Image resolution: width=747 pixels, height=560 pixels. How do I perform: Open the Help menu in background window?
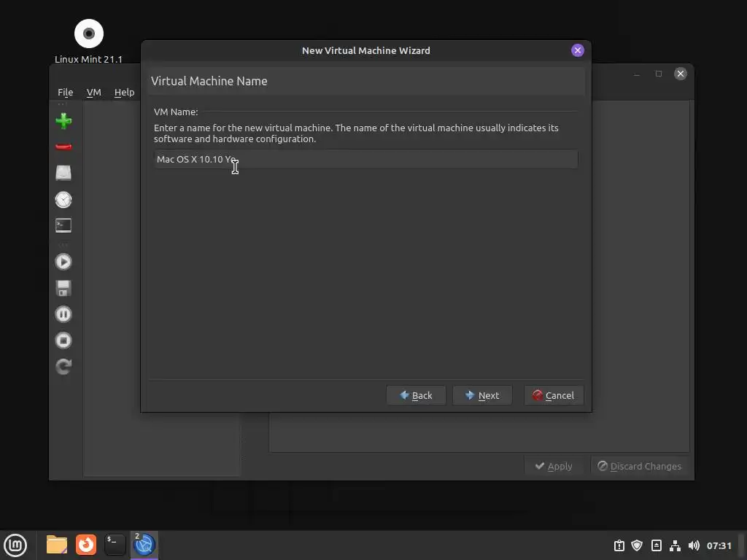124,92
